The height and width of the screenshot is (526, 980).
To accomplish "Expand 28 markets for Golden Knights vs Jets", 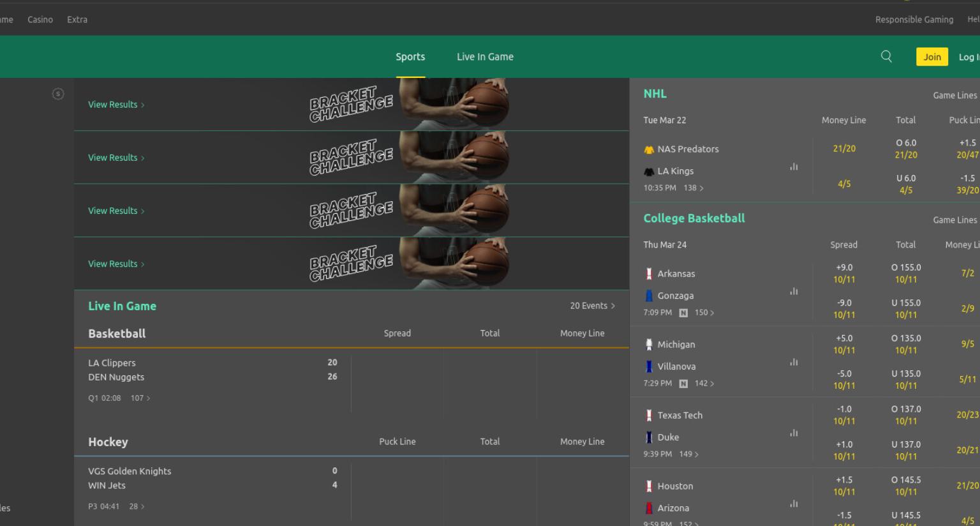I will point(137,506).
